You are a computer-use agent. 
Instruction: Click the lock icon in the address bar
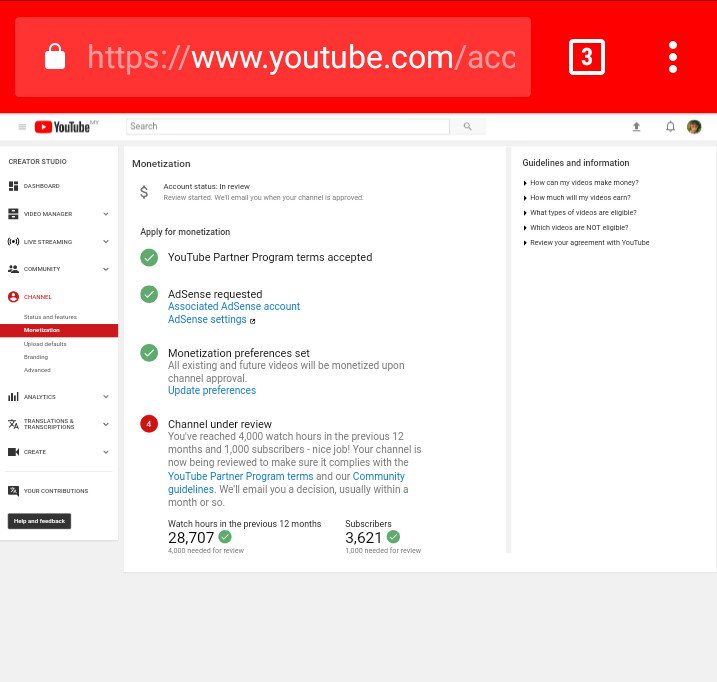55,56
